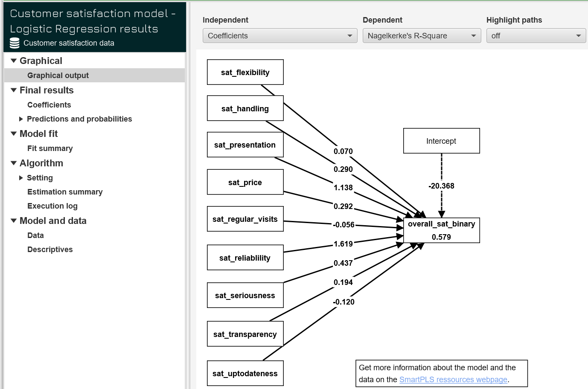Click the -0.056 path coefficient label

(x=343, y=225)
